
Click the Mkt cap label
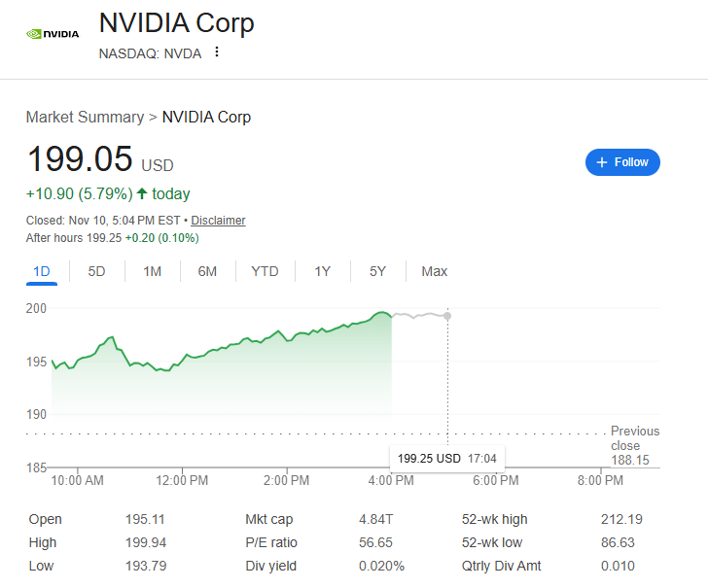click(x=268, y=519)
